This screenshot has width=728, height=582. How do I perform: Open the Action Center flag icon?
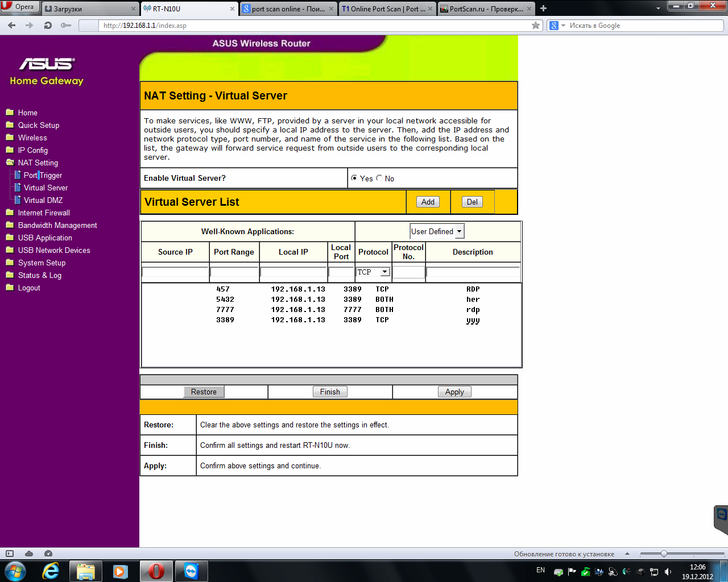572,571
